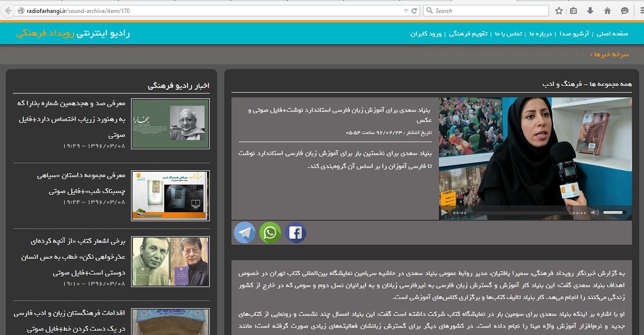Expand the address bar history dropdown
The height and width of the screenshot is (335, 644).
[406, 11]
